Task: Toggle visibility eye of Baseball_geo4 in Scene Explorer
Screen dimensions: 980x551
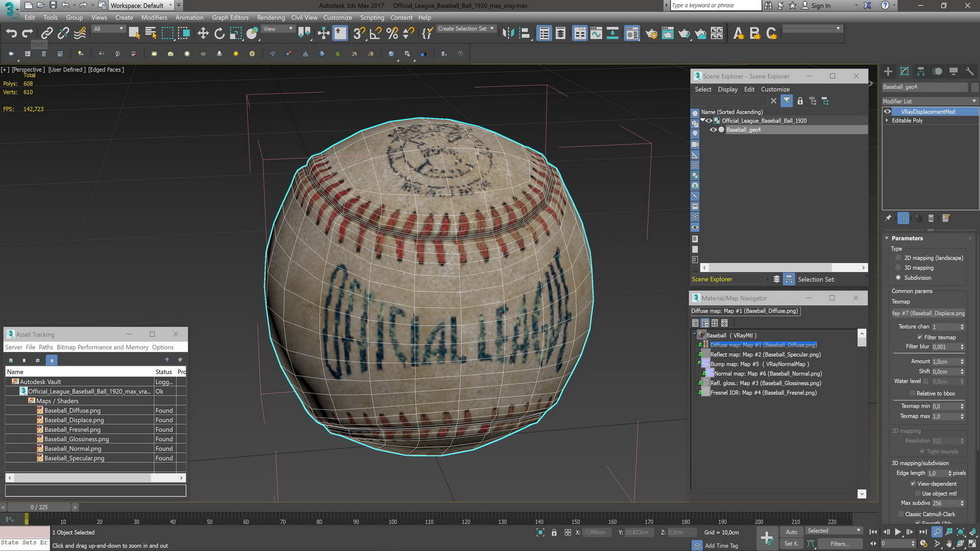Action: point(713,130)
